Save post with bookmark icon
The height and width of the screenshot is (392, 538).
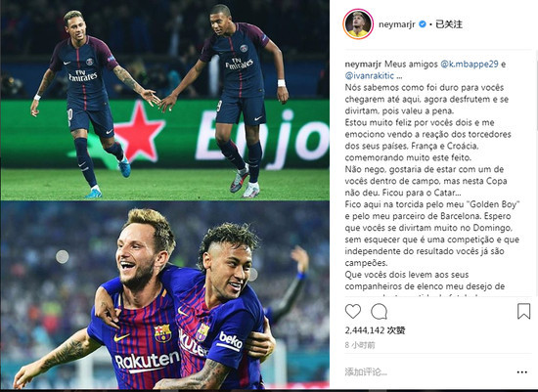(x=523, y=312)
